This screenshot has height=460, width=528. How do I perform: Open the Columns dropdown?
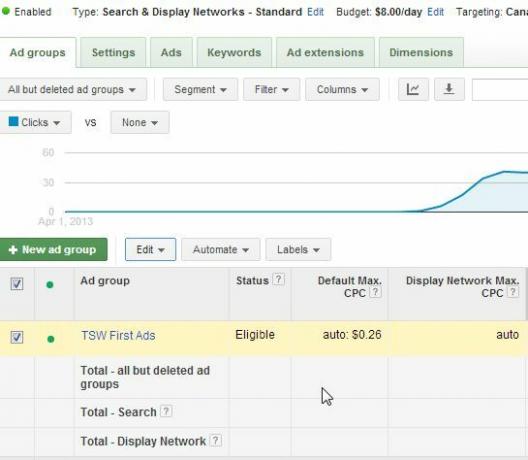[x=342, y=90]
